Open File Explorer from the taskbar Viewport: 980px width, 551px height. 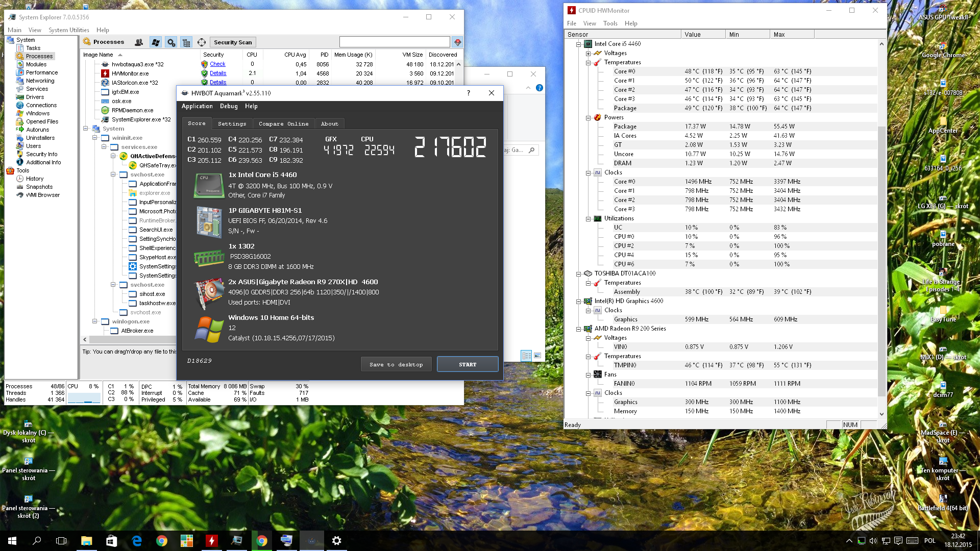86,540
